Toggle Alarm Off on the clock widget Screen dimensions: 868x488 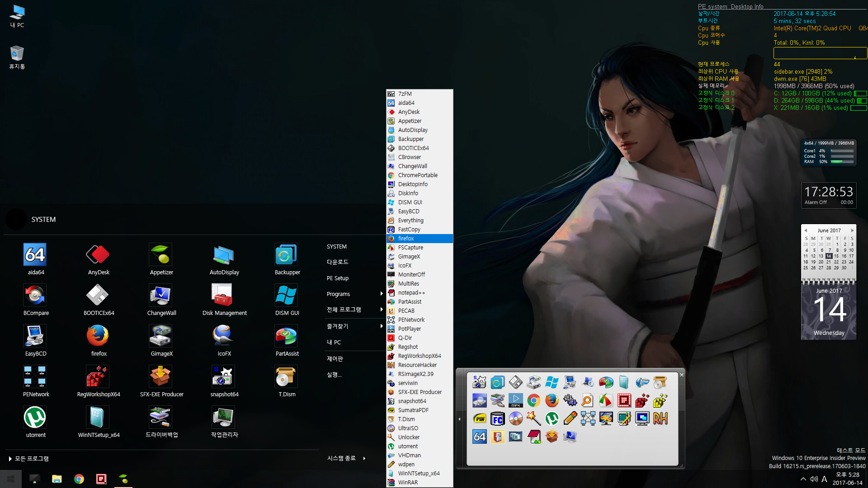[x=816, y=202]
